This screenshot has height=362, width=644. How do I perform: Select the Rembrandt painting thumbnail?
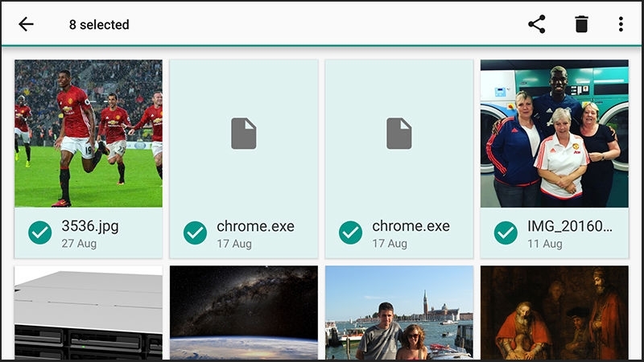555,313
